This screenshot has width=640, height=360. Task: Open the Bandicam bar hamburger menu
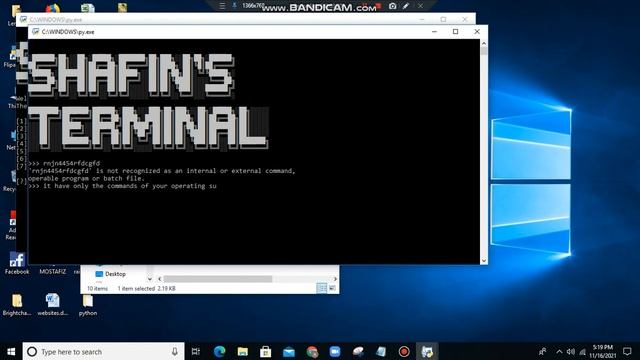pyautogui.click(x=222, y=6)
